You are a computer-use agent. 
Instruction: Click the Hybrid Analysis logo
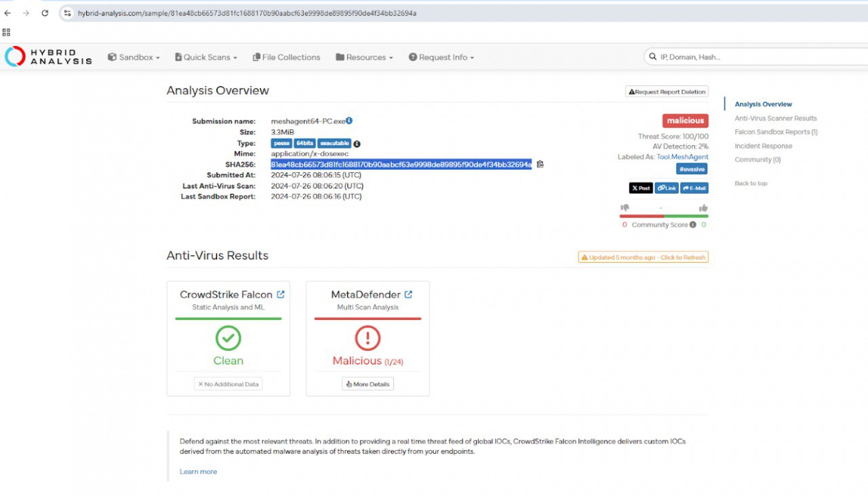[x=47, y=57]
